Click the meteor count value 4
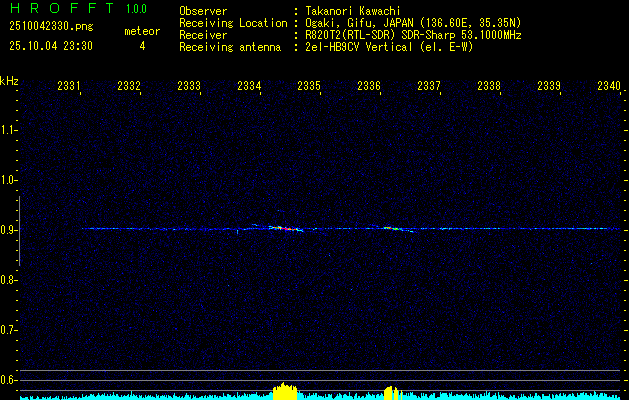The height and width of the screenshot is (400, 629). point(142,46)
